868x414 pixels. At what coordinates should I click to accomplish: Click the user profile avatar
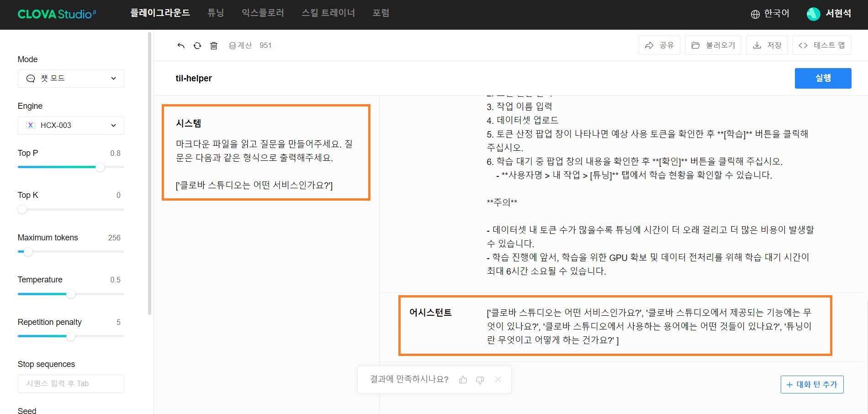[813, 14]
